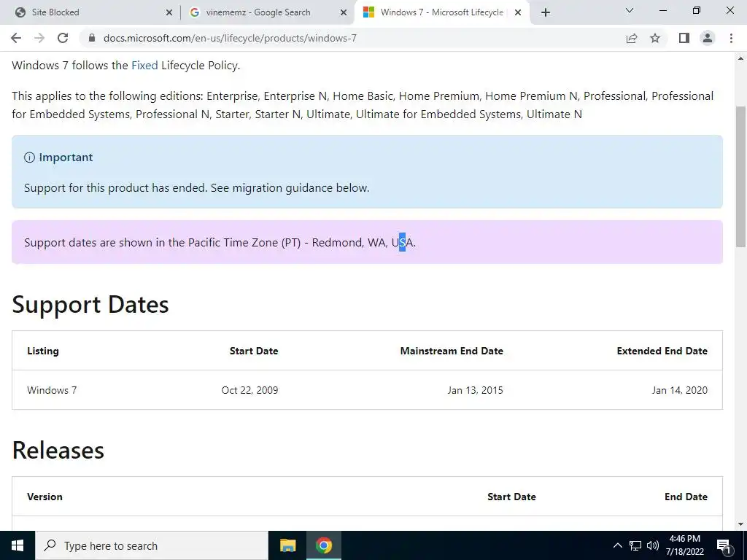Click the scrollbar up arrow
The height and width of the screenshot is (560, 747).
coord(741,58)
